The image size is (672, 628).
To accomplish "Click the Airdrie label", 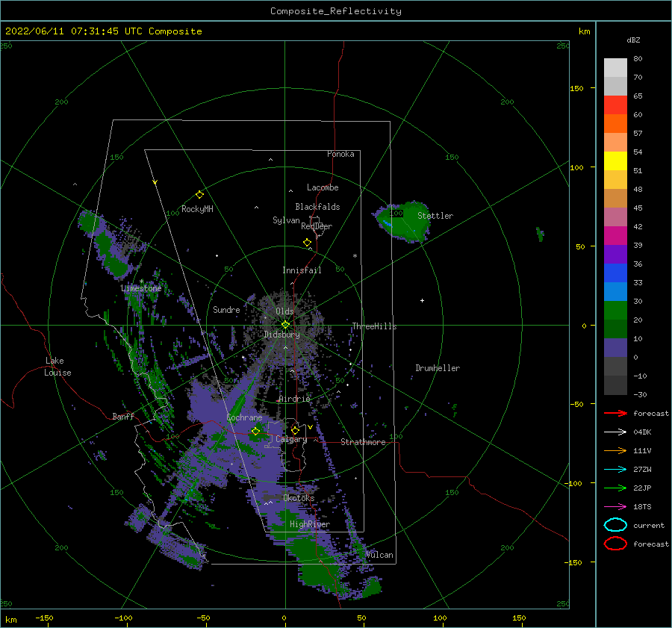I will coord(294,399).
